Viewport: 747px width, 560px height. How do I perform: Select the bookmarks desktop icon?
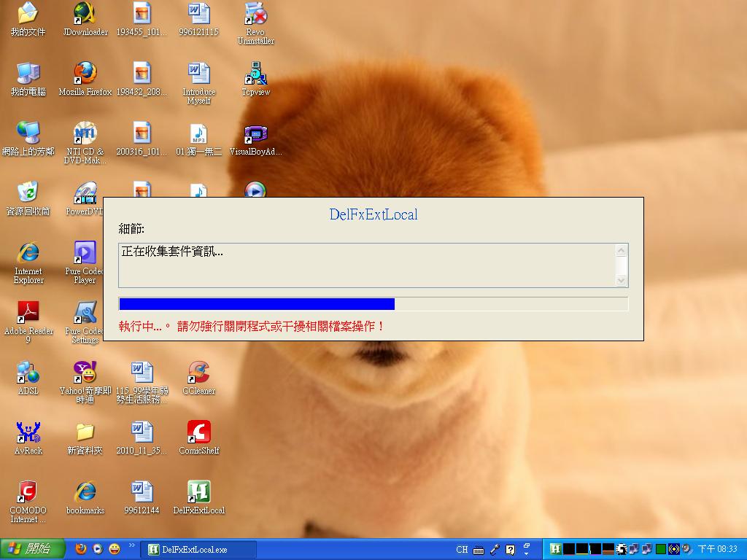(85, 498)
